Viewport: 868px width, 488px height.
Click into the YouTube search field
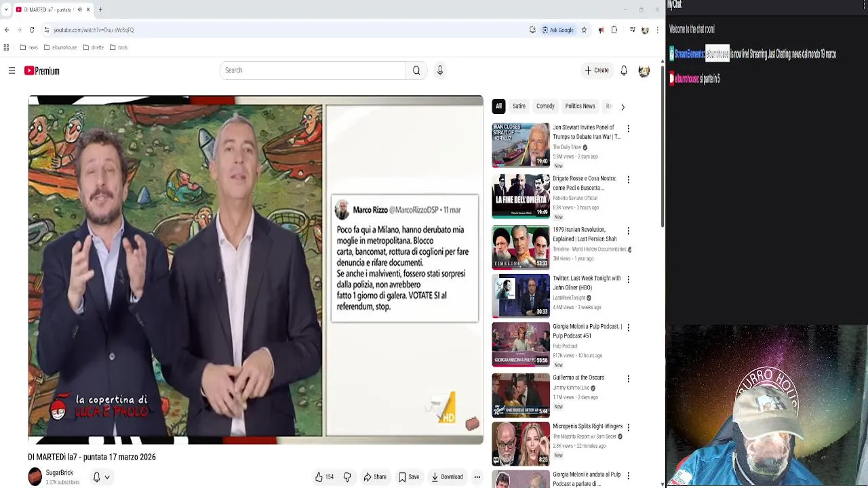click(x=313, y=70)
